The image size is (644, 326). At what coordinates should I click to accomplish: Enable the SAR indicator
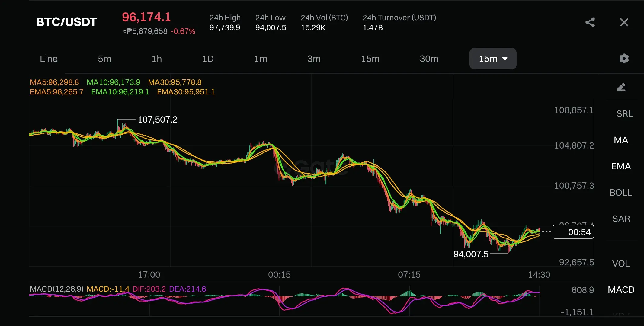click(621, 219)
